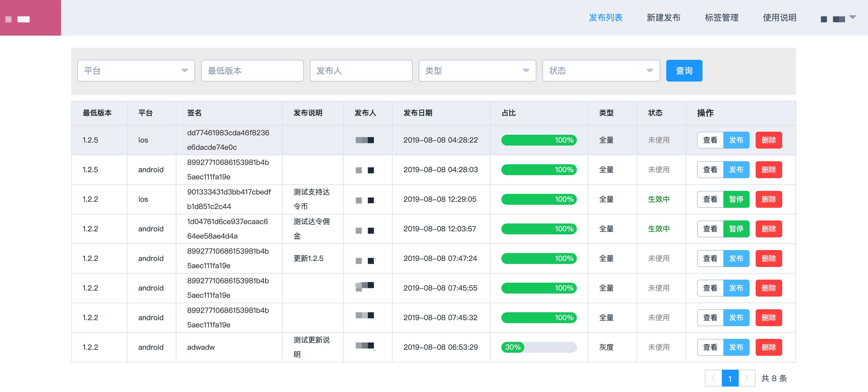The image size is (868, 392).
Task: Delete the adwadw gray release row
Action: [769, 347]
